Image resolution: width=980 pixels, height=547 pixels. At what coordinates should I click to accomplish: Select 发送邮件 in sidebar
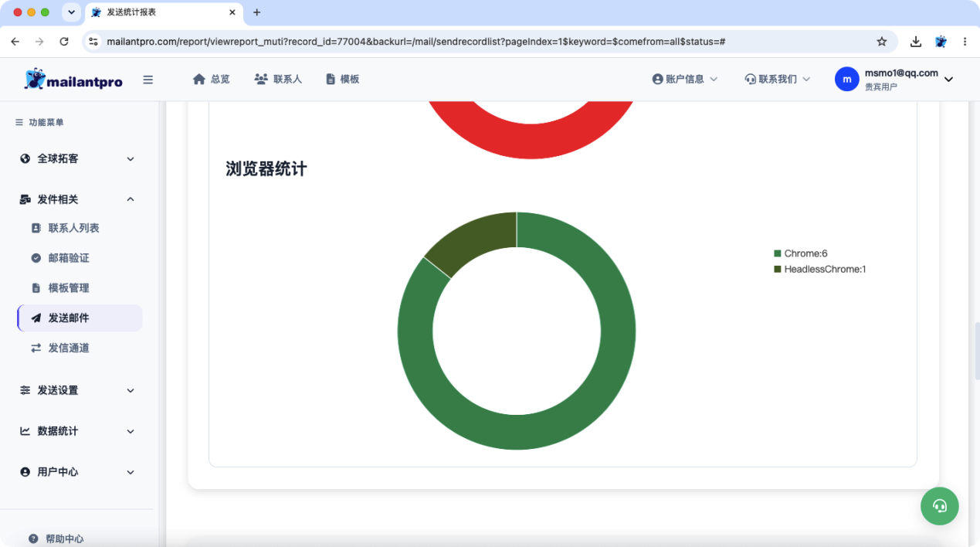pos(80,318)
